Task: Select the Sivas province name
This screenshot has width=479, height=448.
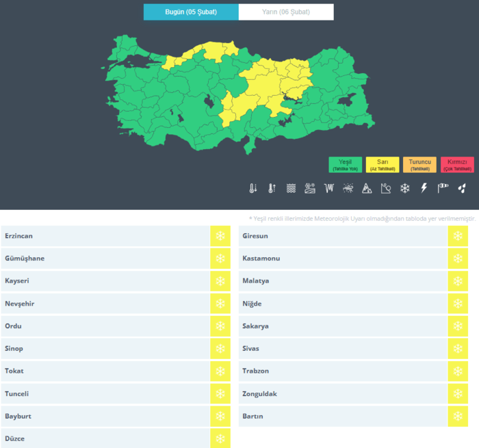Action: (x=250, y=348)
